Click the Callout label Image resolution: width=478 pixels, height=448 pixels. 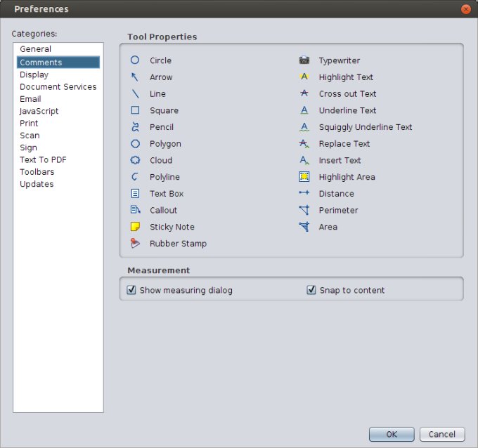(163, 210)
